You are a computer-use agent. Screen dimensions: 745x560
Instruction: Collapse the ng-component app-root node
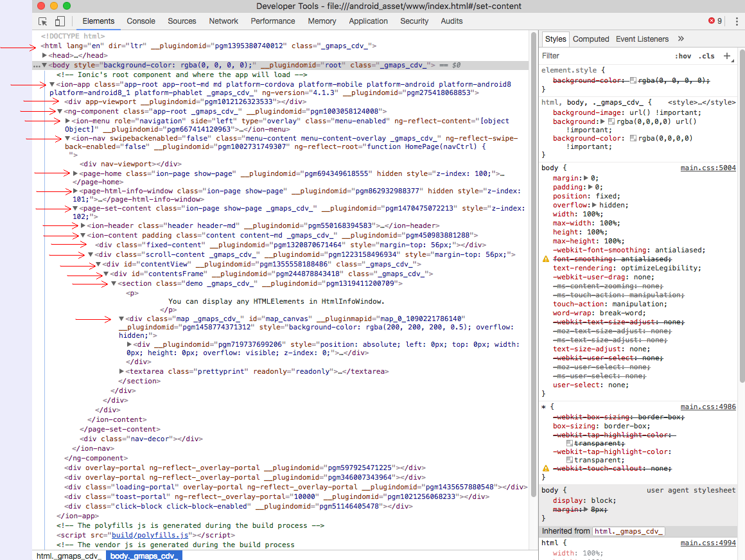[60, 111]
